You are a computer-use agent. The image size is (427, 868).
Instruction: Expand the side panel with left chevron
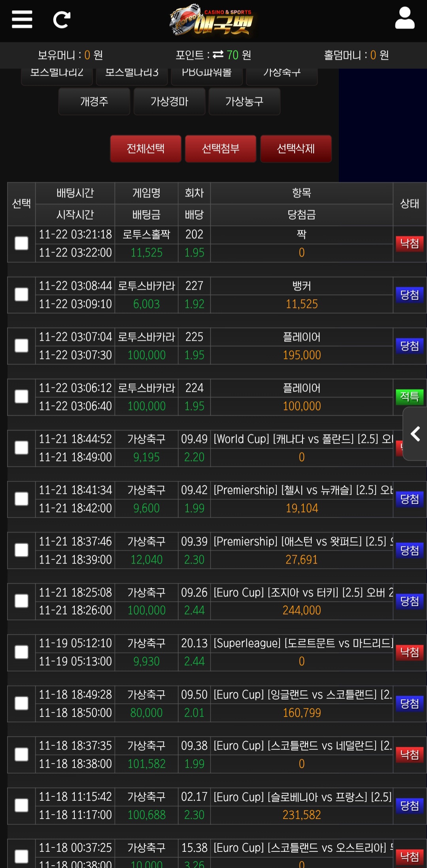pyautogui.click(x=415, y=434)
